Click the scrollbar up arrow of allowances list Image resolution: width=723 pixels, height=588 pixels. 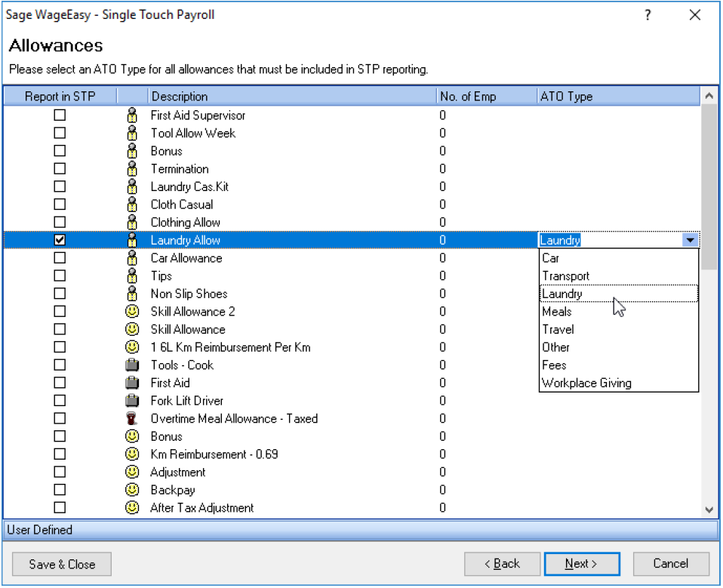709,96
